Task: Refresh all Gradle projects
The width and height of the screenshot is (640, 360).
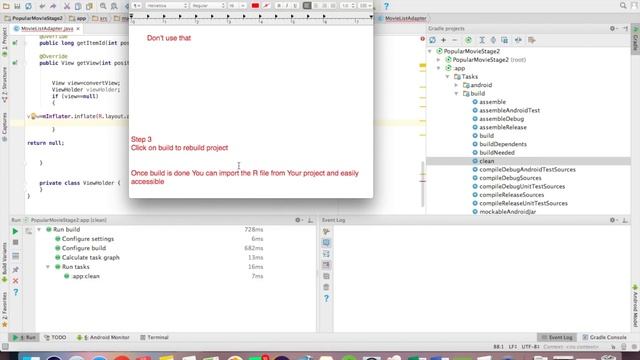Action: point(433,40)
